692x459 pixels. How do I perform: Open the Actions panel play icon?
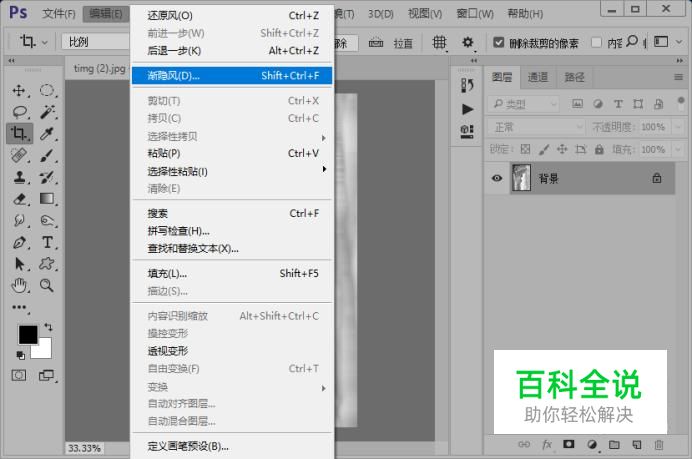[x=467, y=109]
